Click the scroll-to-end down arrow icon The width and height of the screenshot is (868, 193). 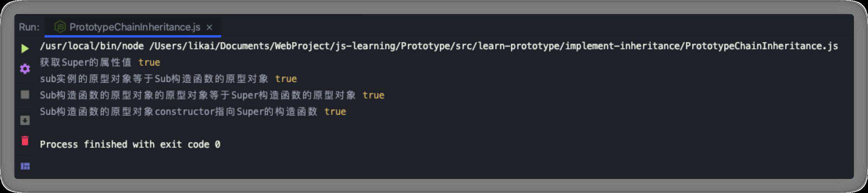[25, 120]
